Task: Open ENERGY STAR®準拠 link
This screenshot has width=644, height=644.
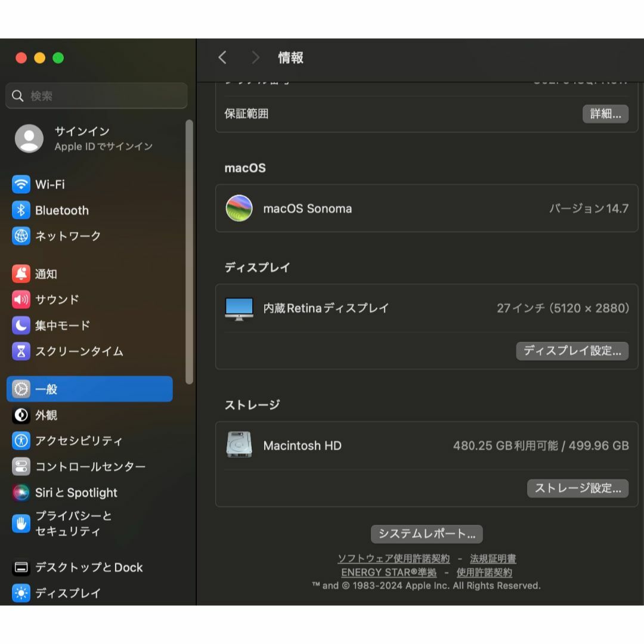Action: click(x=389, y=572)
